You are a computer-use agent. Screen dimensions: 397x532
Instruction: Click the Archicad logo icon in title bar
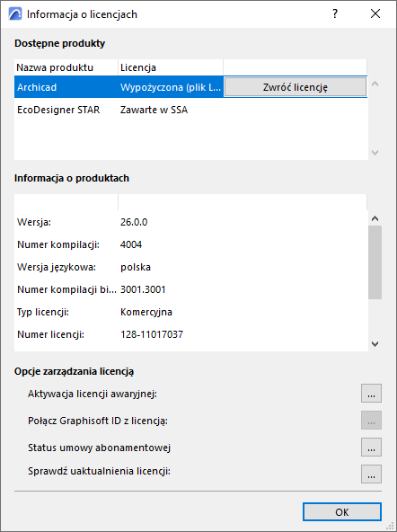click(15, 13)
